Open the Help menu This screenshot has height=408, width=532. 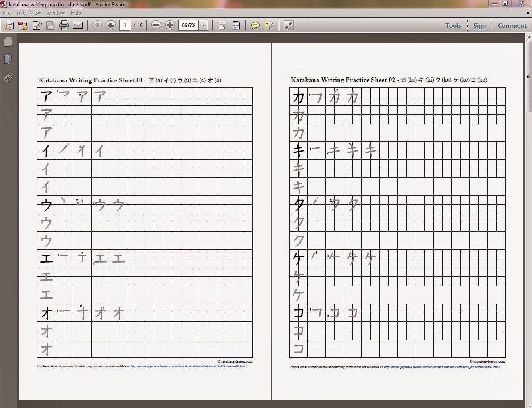pos(76,13)
